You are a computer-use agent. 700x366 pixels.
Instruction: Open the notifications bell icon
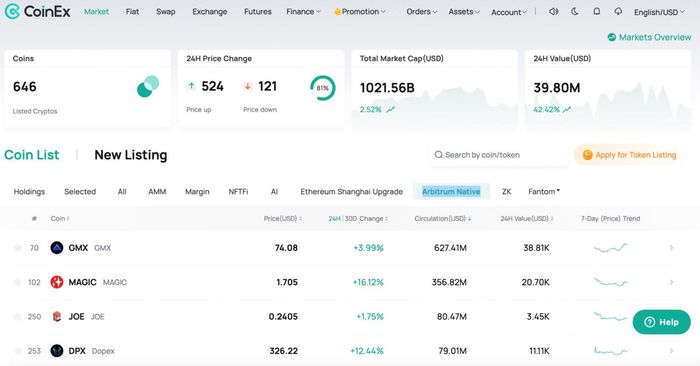(x=596, y=12)
